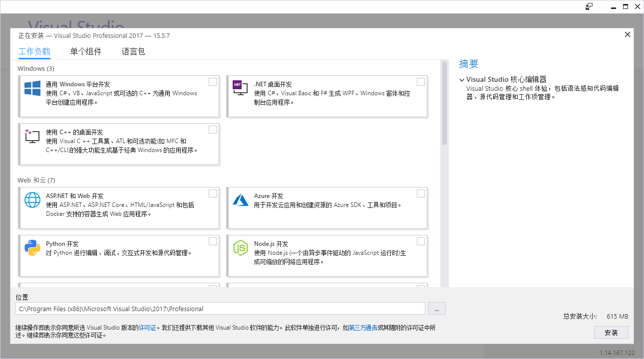Switch to the 单个组件 tab
644x359 pixels.
coord(86,51)
